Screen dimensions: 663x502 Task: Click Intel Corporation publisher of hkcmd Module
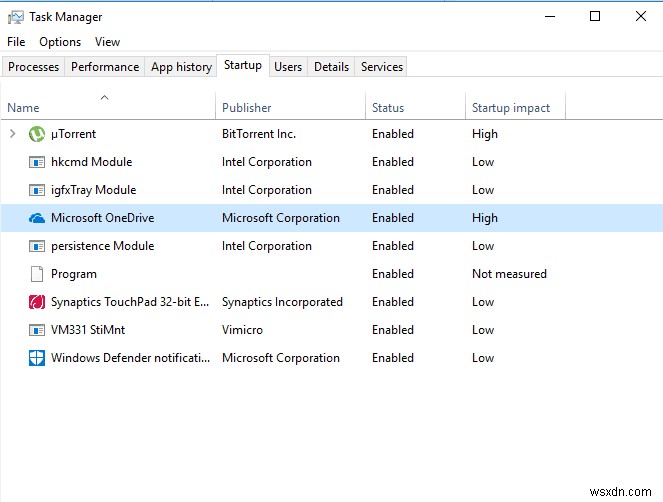267,162
